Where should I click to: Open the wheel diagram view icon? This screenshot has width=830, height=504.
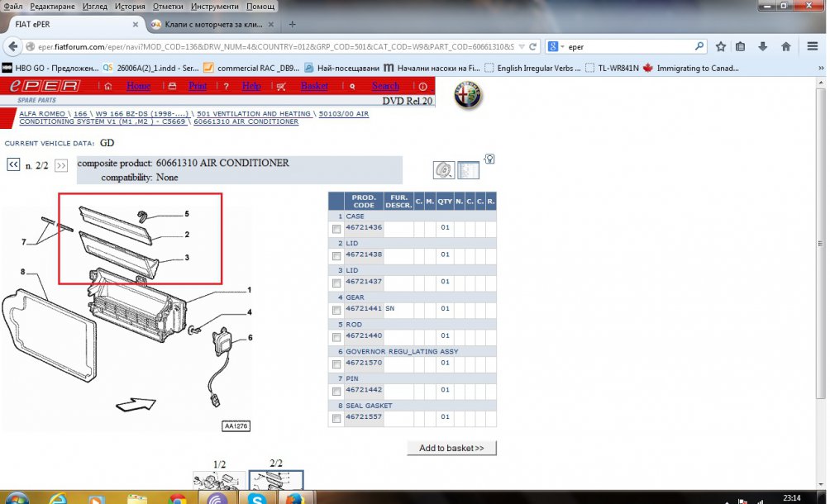click(444, 170)
